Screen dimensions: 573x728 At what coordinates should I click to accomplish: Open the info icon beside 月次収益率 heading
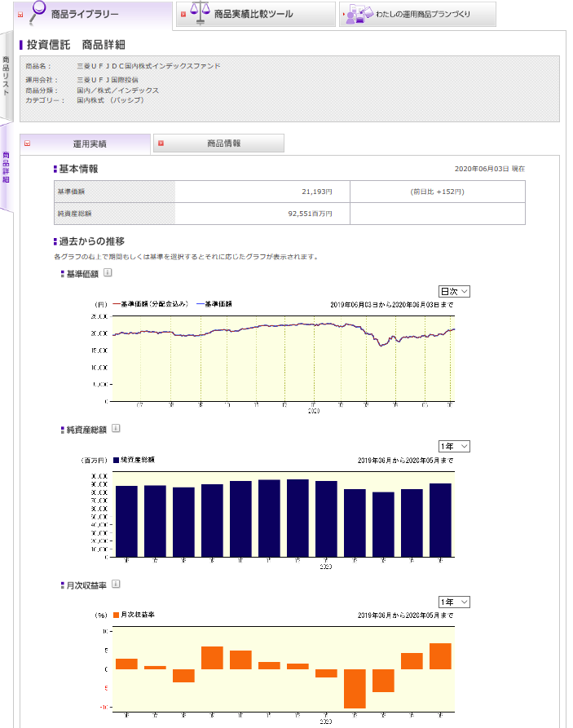point(116,584)
